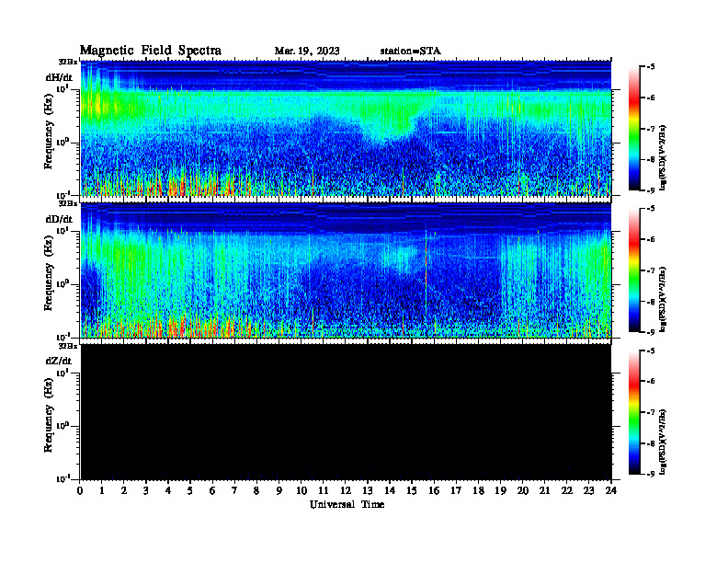Select the dZ/dt panel label
Image resolution: width=728 pixels, height=563 pixels.
pos(59,361)
